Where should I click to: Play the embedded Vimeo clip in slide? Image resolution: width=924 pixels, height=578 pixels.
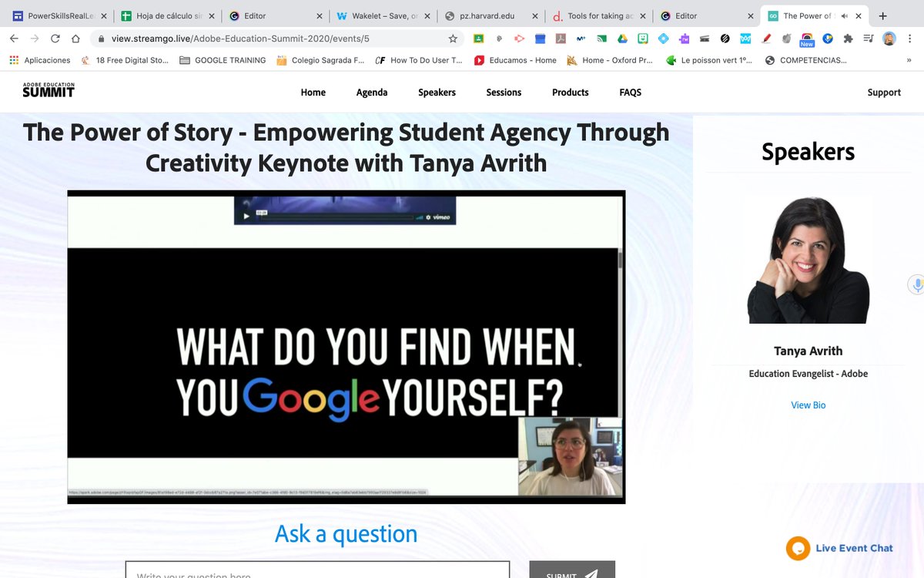[x=246, y=217]
